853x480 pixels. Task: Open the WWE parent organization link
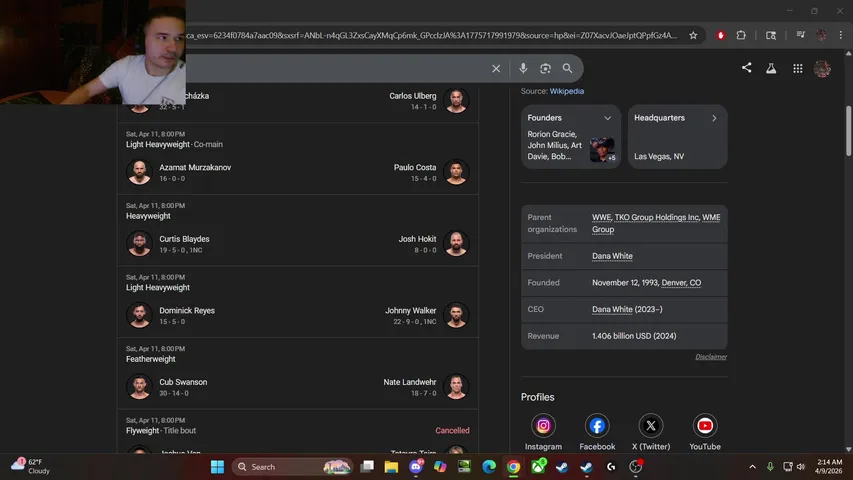(601, 217)
